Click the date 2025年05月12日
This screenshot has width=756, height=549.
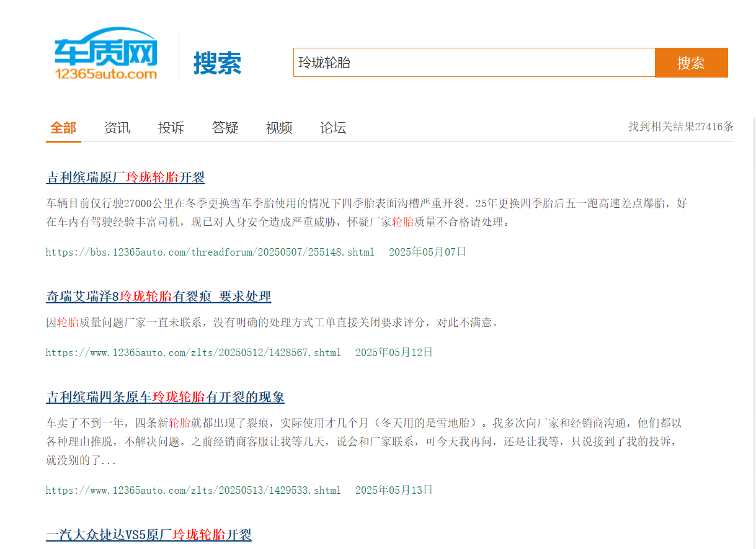pyautogui.click(x=394, y=352)
